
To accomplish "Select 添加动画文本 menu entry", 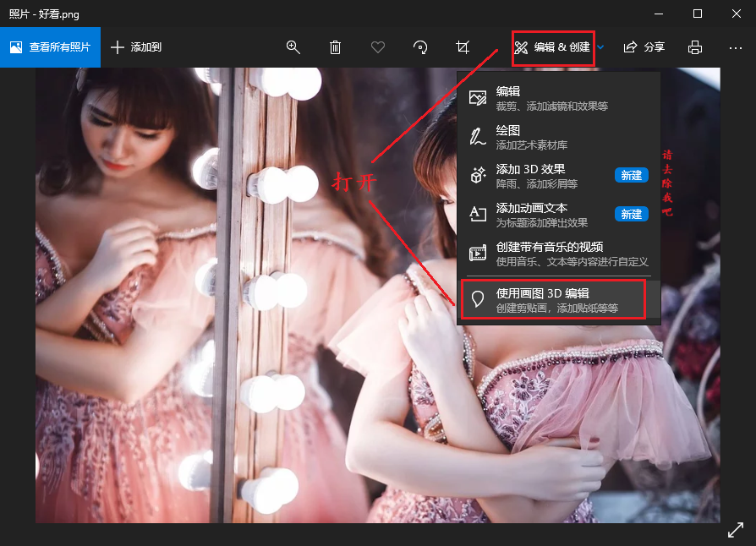I will click(558, 215).
